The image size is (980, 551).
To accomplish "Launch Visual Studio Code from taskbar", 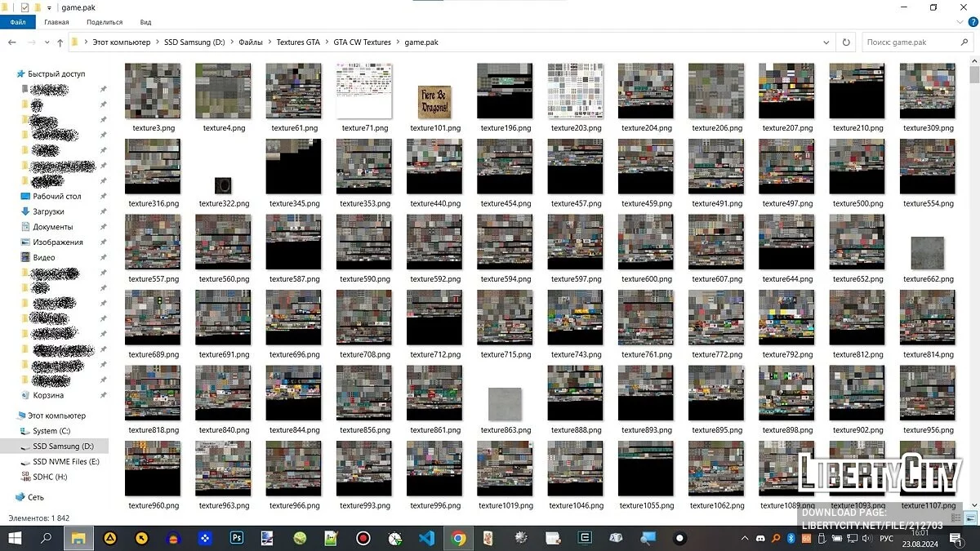I will 425,538.
